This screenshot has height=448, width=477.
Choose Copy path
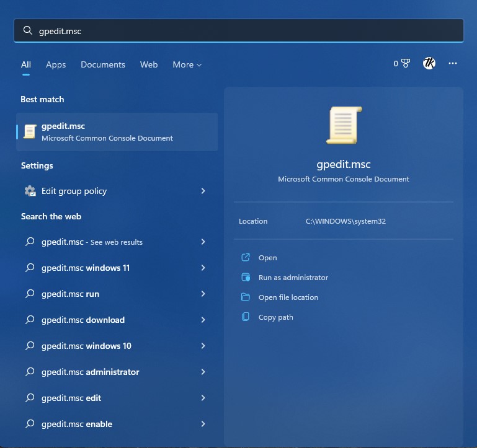tap(276, 317)
